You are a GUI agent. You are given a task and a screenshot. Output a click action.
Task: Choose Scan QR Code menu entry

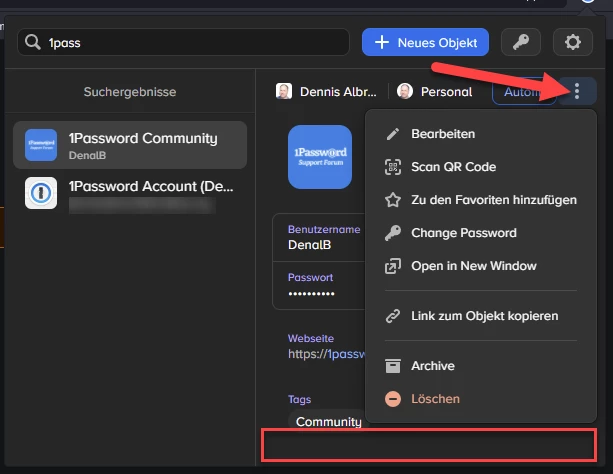(481, 167)
